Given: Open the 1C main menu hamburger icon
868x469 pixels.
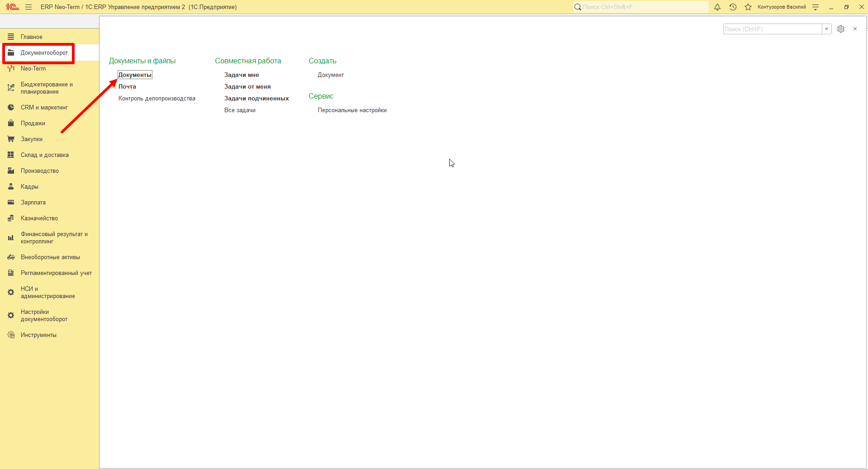Looking at the screenshot, I should [28, 7].
